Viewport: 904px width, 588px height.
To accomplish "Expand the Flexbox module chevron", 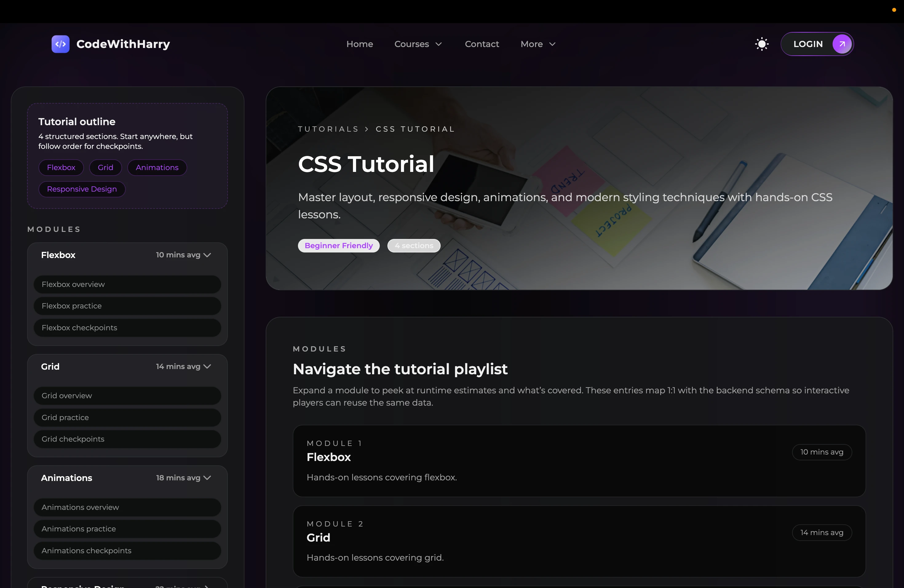I will coord(207,255).
